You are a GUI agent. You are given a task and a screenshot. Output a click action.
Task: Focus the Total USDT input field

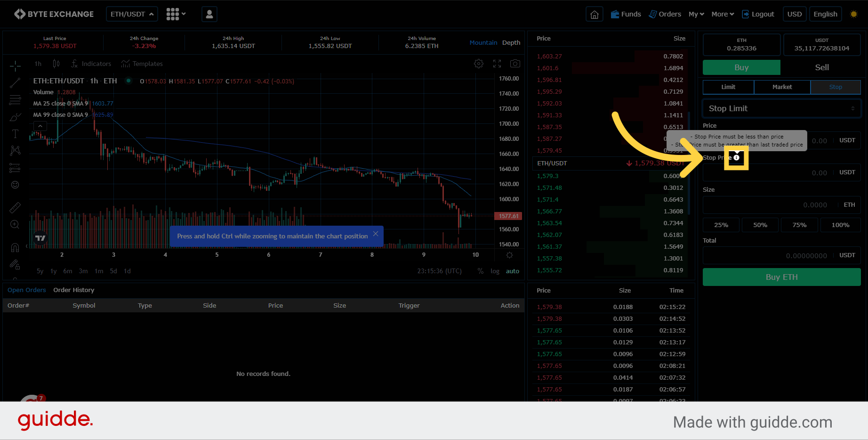tap(782, 255)
